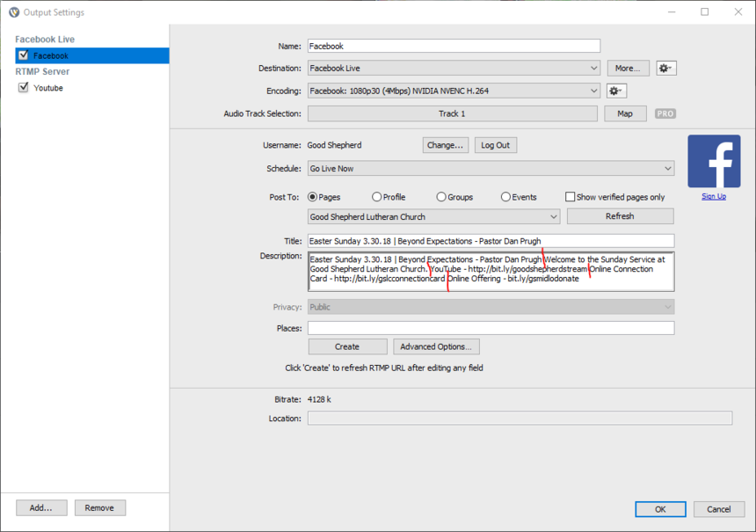Screen dimensions: 756x532
Task: Select Youtube in the output list
Action: coord(48,88)
